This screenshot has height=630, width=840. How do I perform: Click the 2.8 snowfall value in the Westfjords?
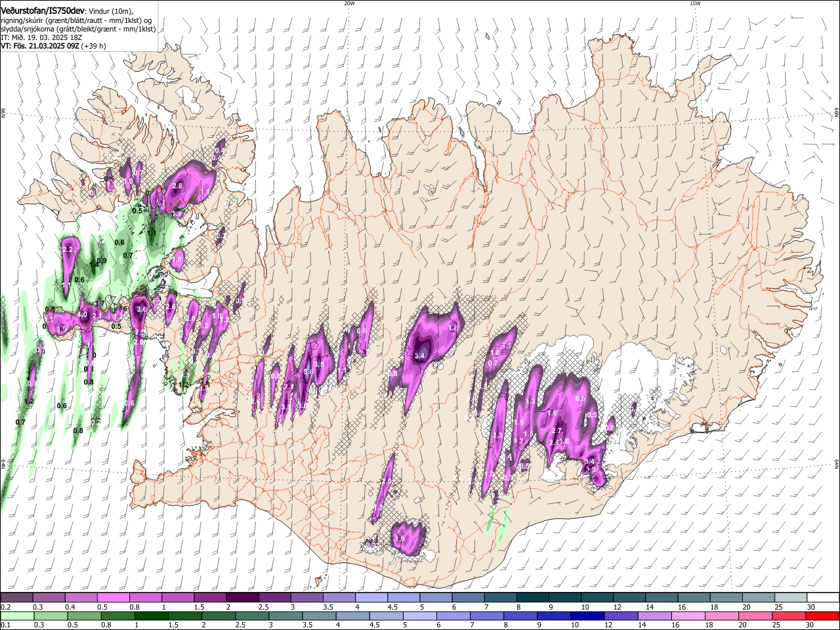[177, 186]
